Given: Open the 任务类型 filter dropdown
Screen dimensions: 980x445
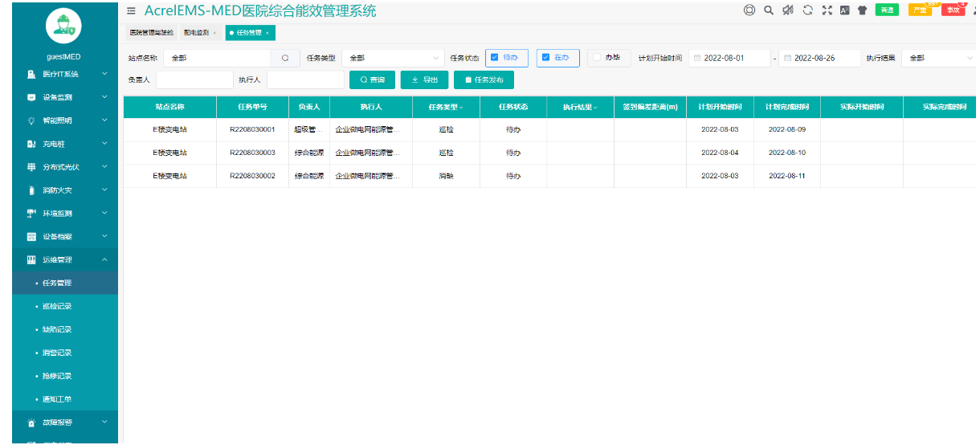Looking at the screenshot, I should (x=393, y=58).
